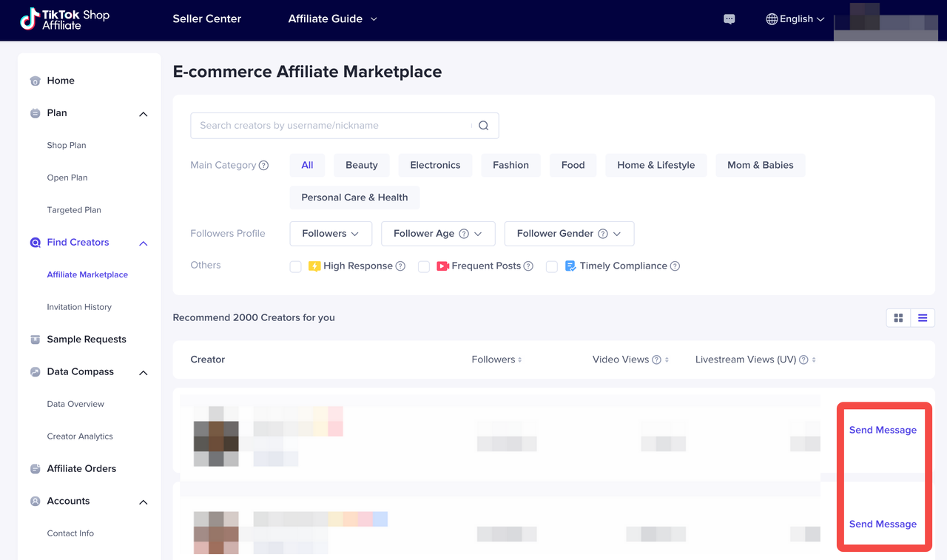This screenshot has height=560, width=947.
Task: Open the Followers filter dropdown
Action: click(330, 234)
